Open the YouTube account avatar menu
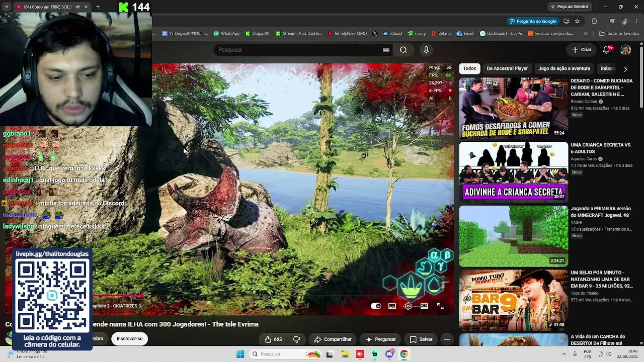The image size is (644, 362). [x=625, y=50]
